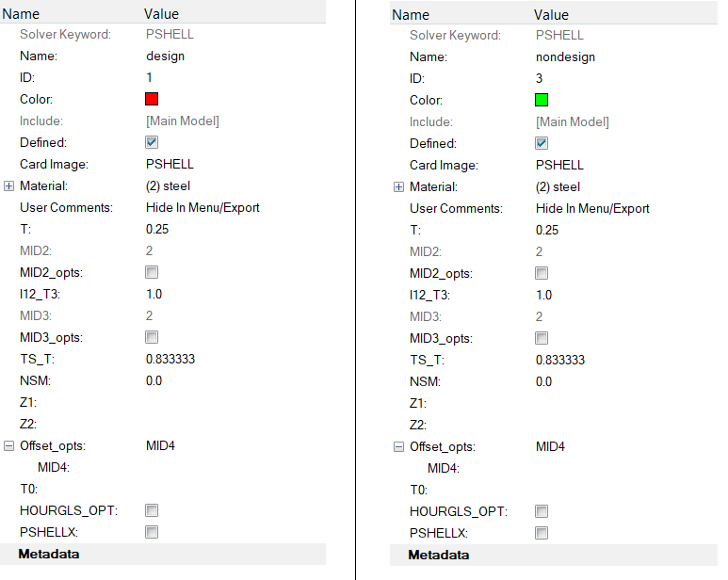Expand Material row in design panel
728x580 pixels.
point(9,186)
